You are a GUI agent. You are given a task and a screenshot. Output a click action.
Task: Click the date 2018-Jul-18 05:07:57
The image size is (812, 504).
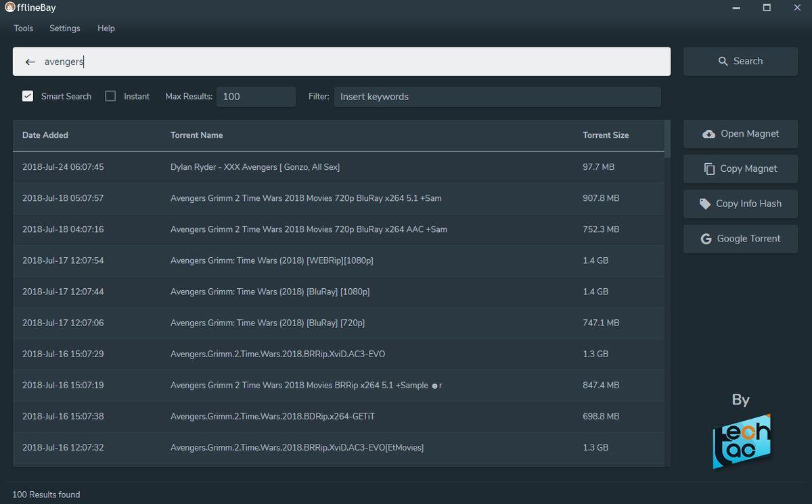(x=63, y=198)
